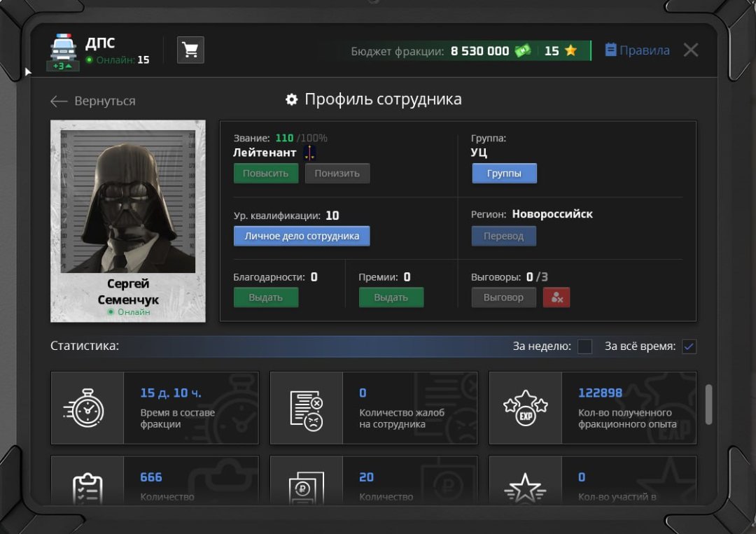This screenshot has width=756, height=534.
Task: Click the complaints document icon
Action: [x=306, y=408]
